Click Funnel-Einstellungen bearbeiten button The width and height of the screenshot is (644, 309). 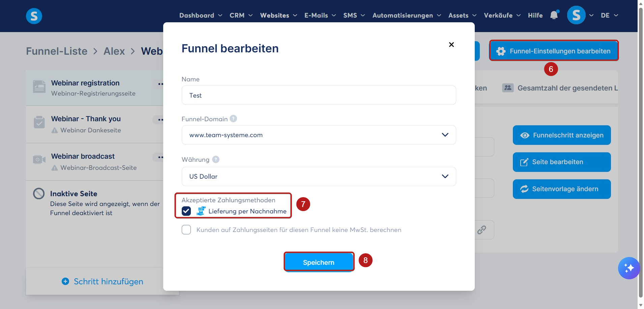click(x=554, y=51)
